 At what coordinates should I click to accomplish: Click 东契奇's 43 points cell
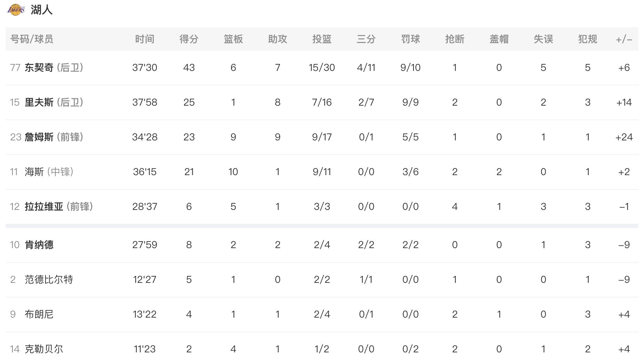(189, 67)
